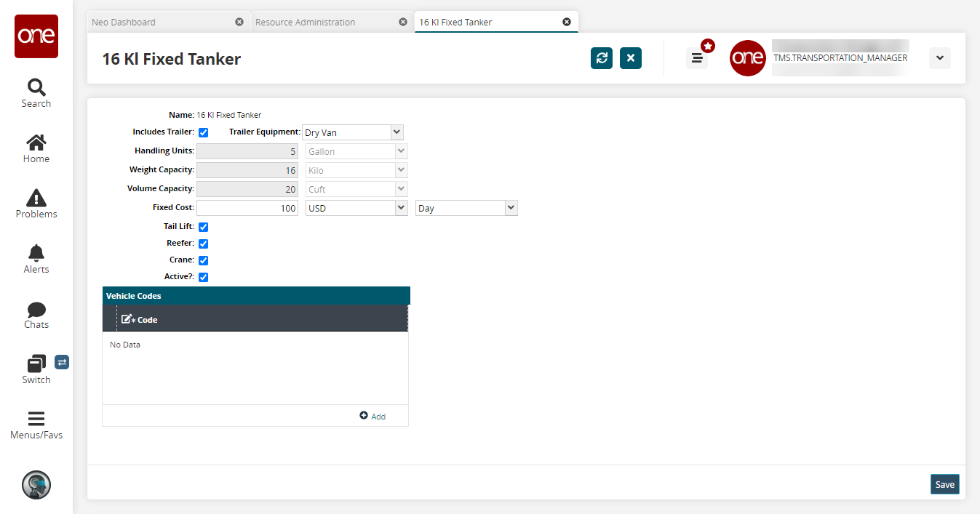This screenshot has width=980, height=514.
Task: Click the Vehicle Codes section header
Action: (256, 296)
